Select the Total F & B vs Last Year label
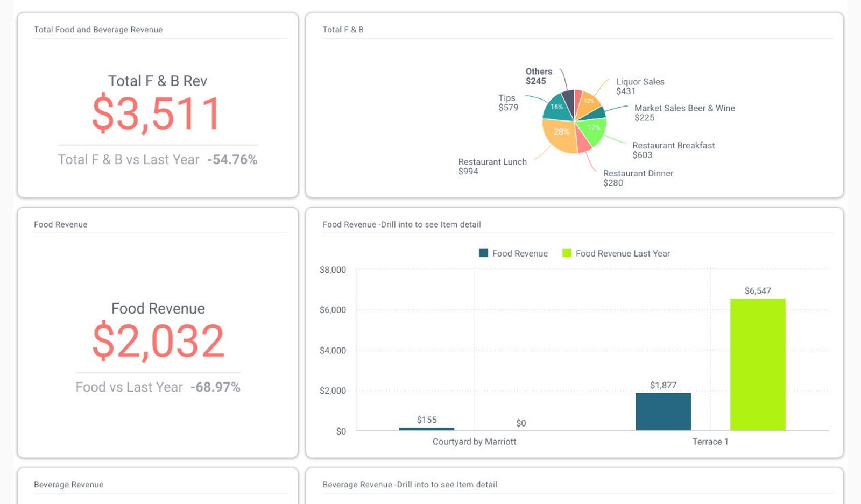861x504 pixels. click(129, 160)
